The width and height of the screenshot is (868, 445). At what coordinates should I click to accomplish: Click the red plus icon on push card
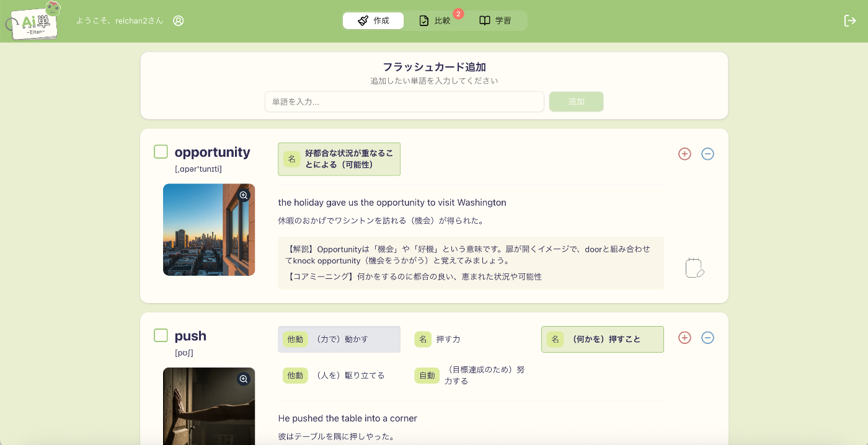(684, 338)
